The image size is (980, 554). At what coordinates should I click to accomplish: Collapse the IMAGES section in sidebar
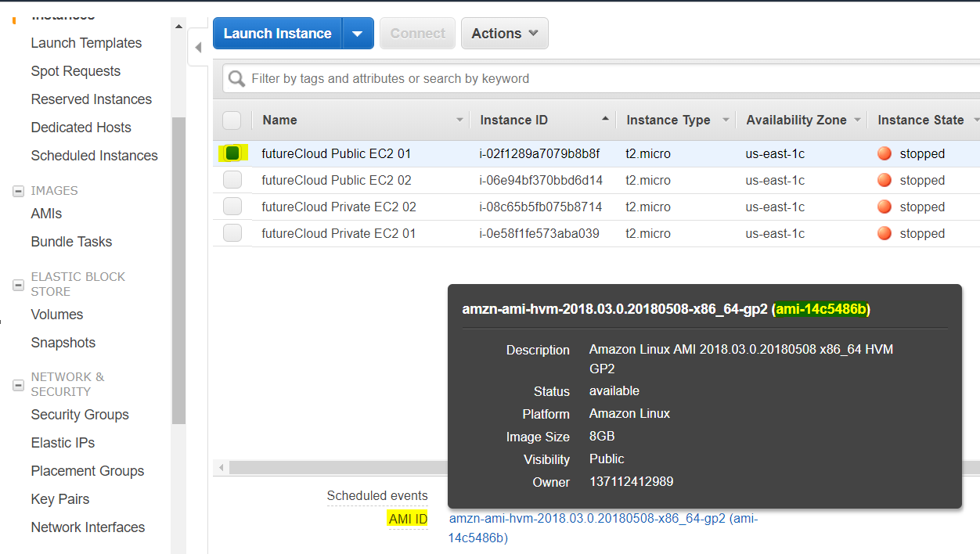(x=19, y=191)
